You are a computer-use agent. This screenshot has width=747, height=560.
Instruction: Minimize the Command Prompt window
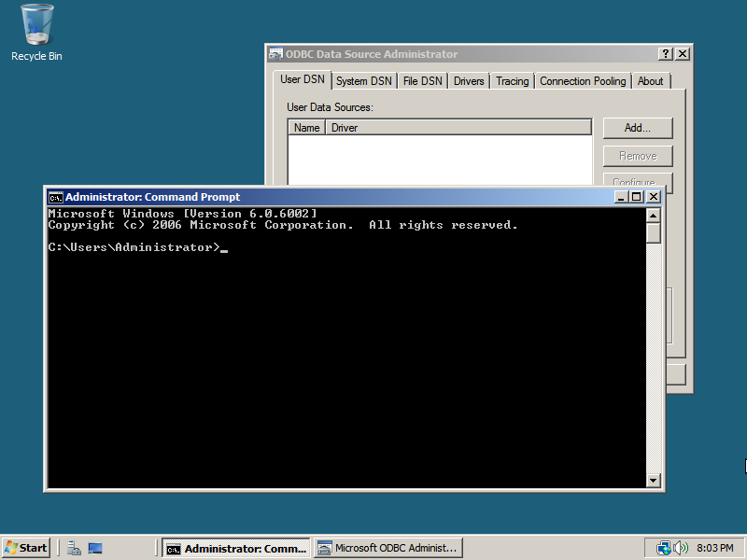(x=621, y=197)
